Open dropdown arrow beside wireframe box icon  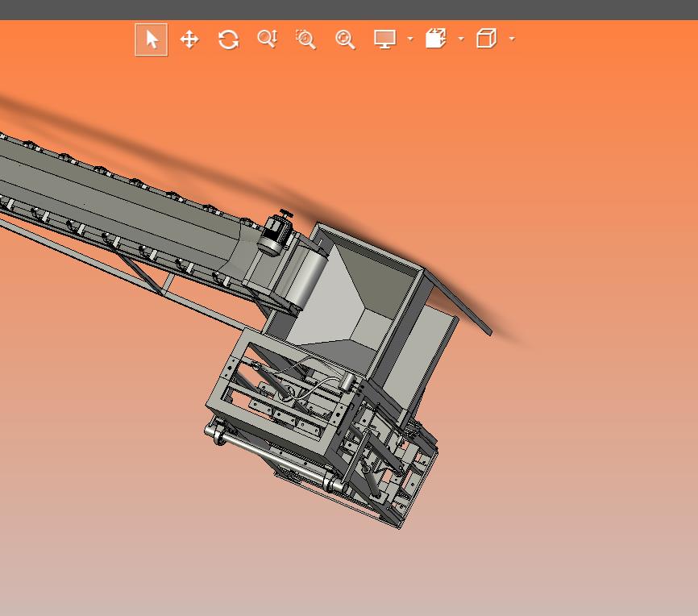(x=512, y=39)
